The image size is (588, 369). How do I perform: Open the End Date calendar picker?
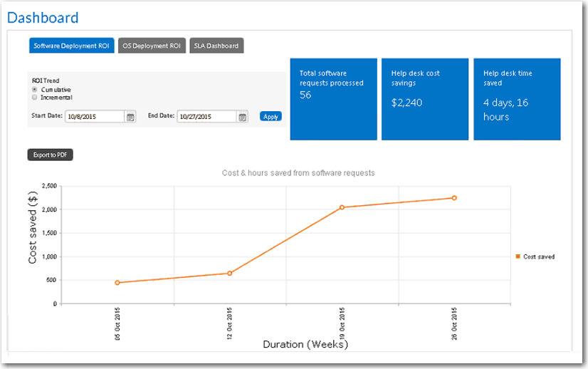[242, 117]
